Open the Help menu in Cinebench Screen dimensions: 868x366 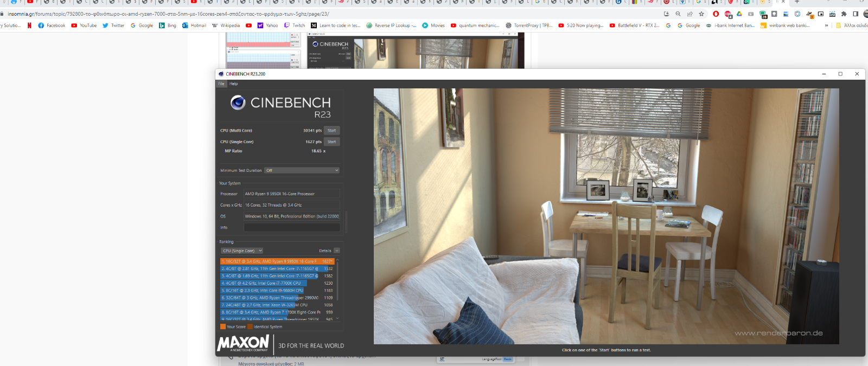(233, 84)
